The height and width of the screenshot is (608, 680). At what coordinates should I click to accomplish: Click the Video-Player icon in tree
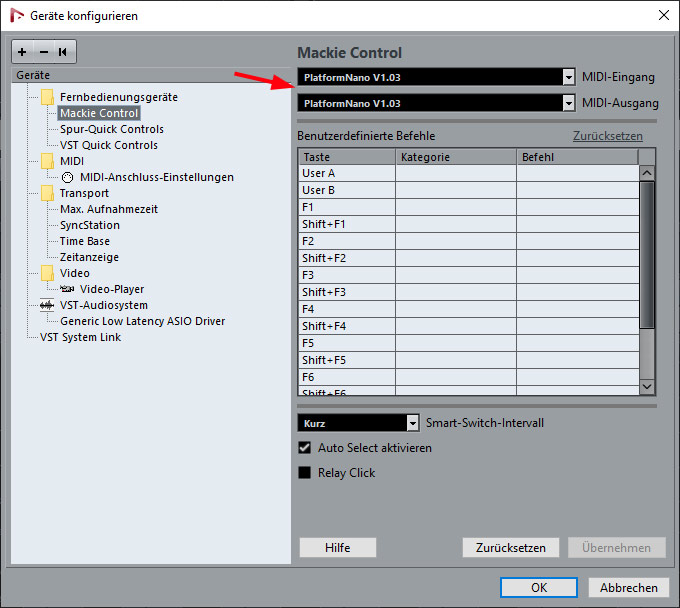(67, 289)
